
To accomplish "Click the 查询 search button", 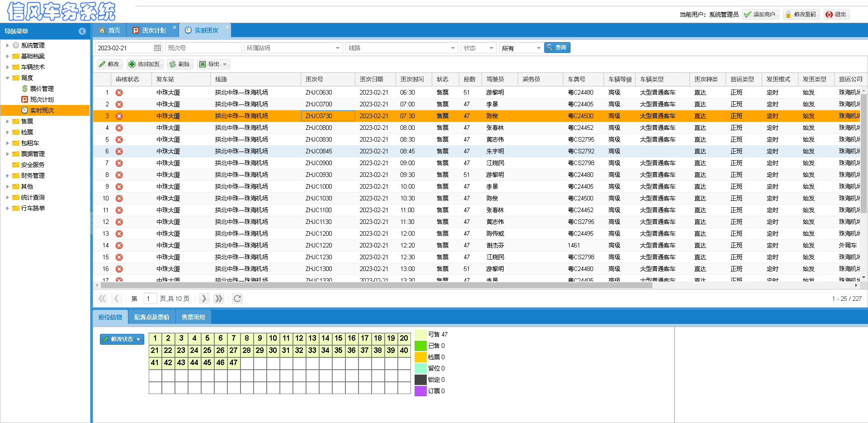I will (557, 48).
